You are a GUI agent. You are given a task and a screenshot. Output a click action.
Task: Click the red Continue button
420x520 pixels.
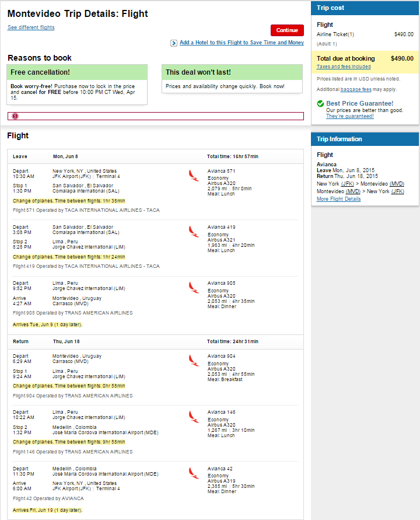coord(287,30)
